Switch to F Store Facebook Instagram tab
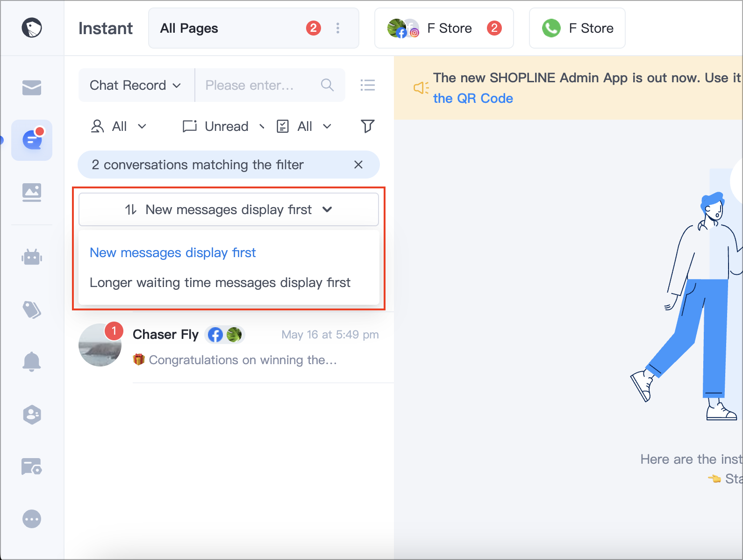This screenshot has height=560, width=743. pos(444,28)
